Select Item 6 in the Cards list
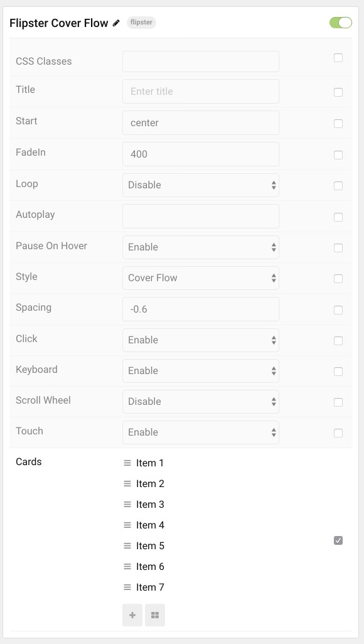The image size is (364, 644). pyautogui.click(x=150, y=567)
